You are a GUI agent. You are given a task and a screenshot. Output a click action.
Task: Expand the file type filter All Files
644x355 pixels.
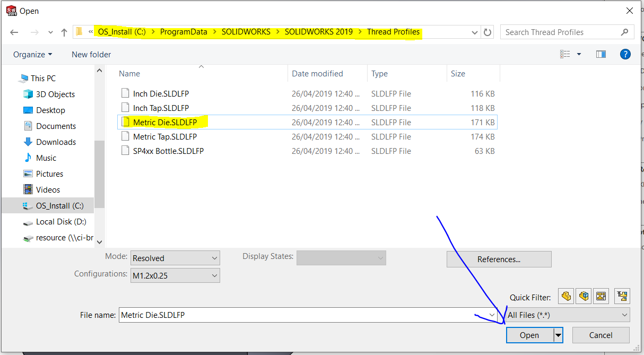click(x=568, y=315)
